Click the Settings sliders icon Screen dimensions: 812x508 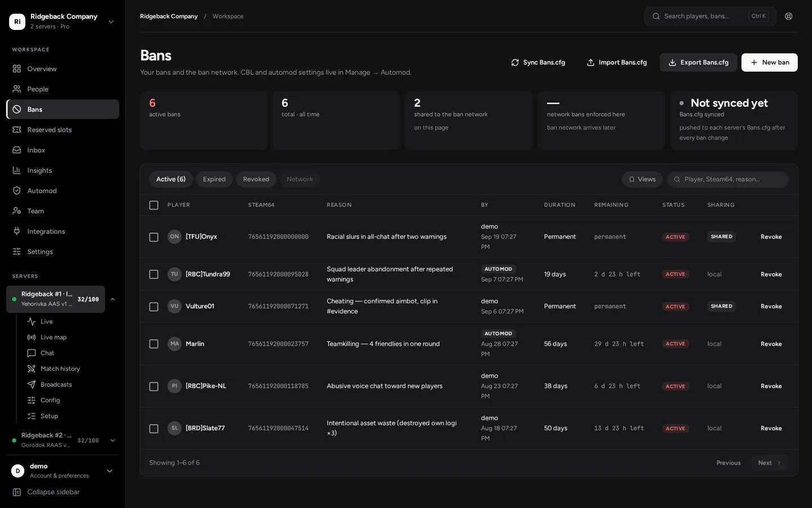[17, 252]
